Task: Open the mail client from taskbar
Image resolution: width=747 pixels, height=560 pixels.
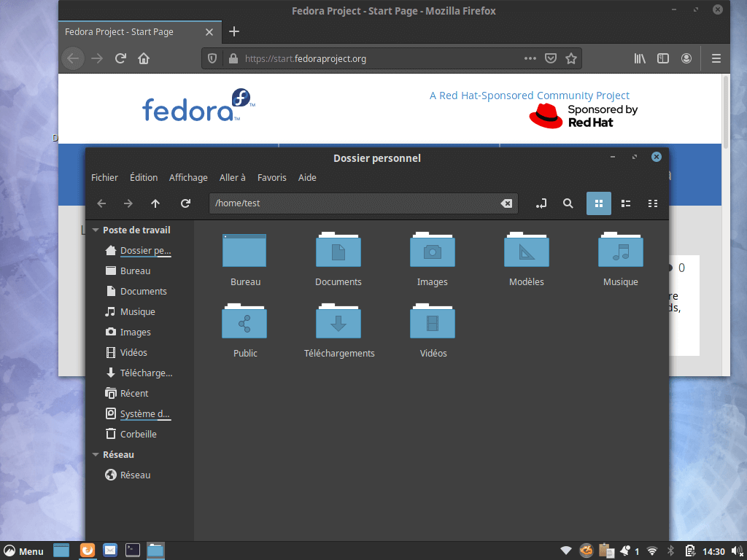Action: point(110,551)
